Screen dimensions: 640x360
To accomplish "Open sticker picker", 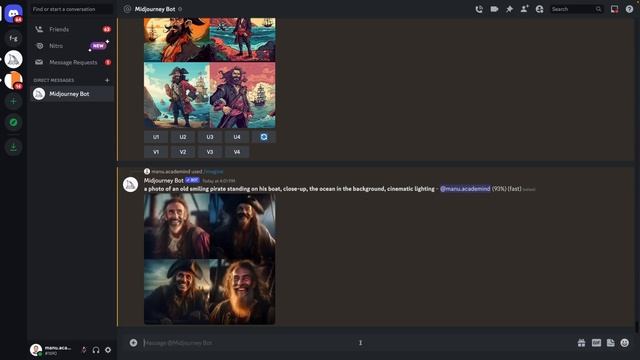I will pos(611,343).
